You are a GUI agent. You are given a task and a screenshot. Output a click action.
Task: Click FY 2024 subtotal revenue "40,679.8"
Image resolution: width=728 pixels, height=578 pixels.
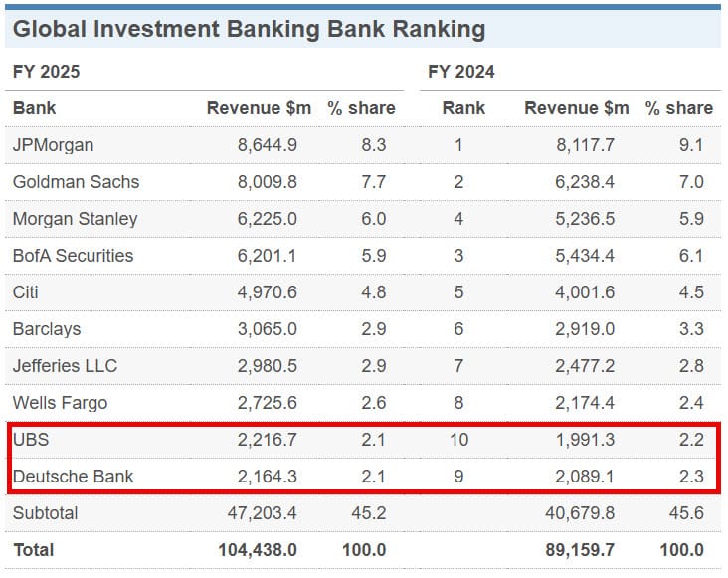click(580, 513)
